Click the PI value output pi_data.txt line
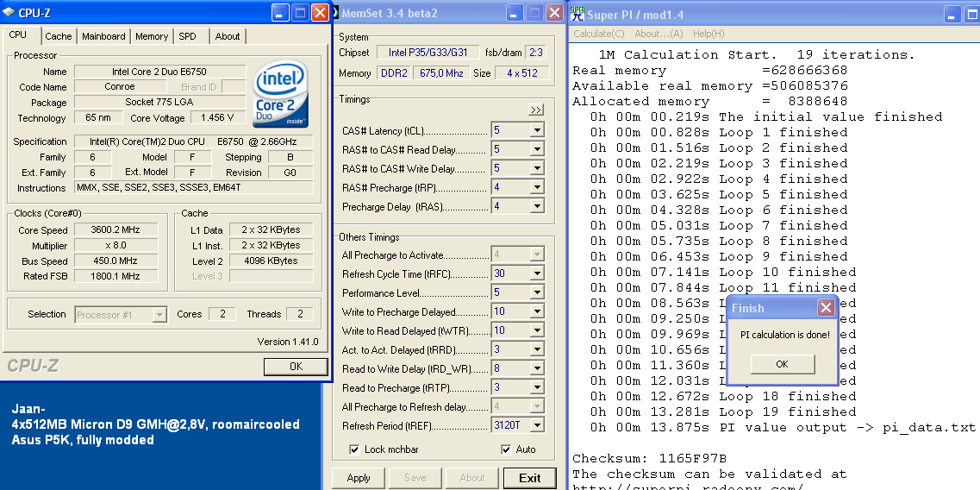This screenshot has width=980, height=490. point(783,427)
